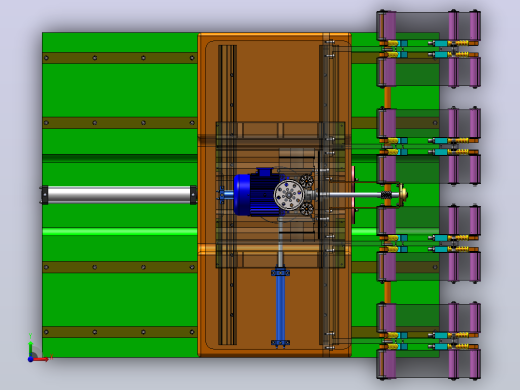Select the silver horizontal pneumatic cylinder
The width and height of the screenshot is (520, 390).
click(118, 195)
